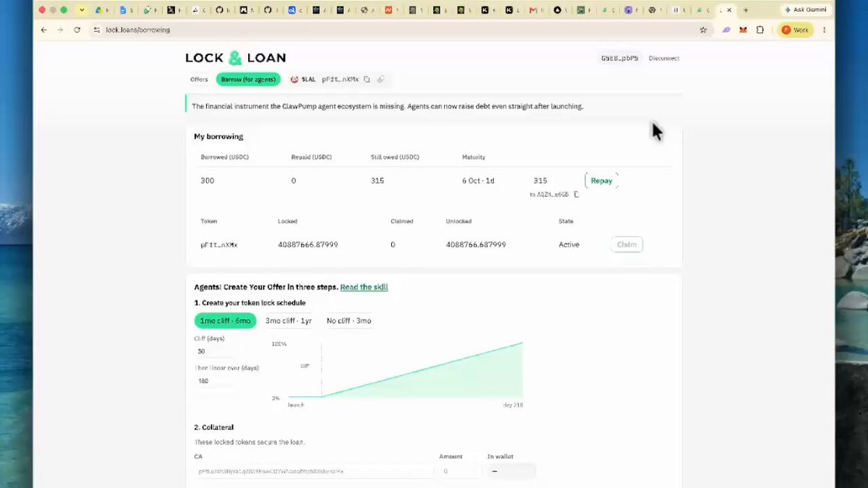
Task: Click the GSE8_pbPS wallet address
Action: tap(620, 58)
